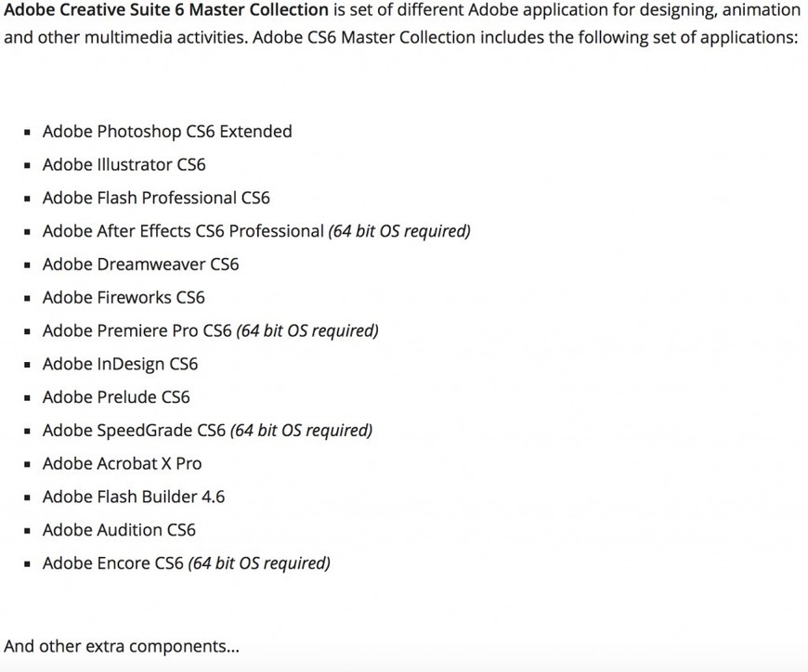Click the italic "64 bit OS required" after SpeedGrade

pyautogui.click(x=301, y=431)
